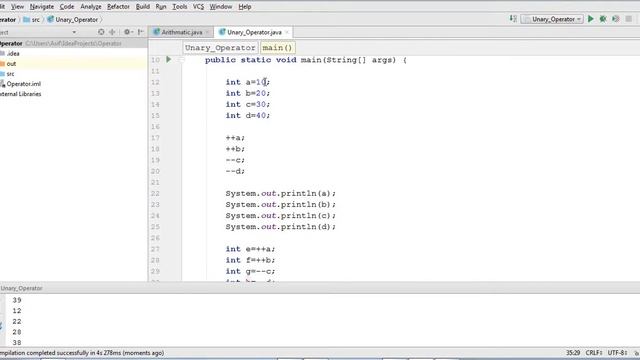Open the Build menu
The width and height of the screenshot is (640, 360).
click(x=143, y=7)
